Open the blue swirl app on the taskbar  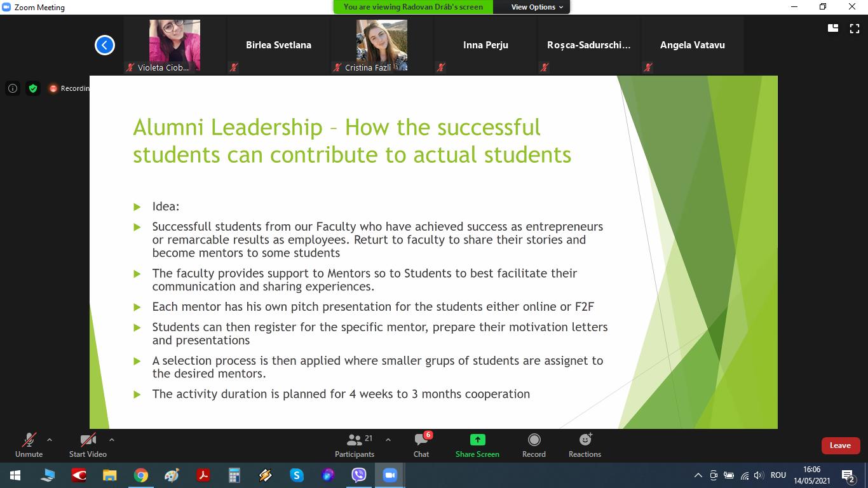(327, 475)
